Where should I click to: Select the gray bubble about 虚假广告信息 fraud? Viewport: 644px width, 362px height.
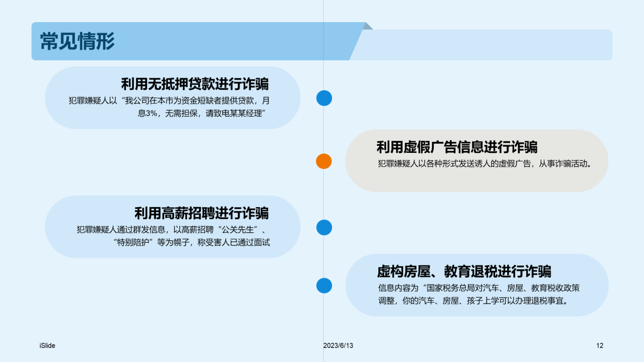477,160
